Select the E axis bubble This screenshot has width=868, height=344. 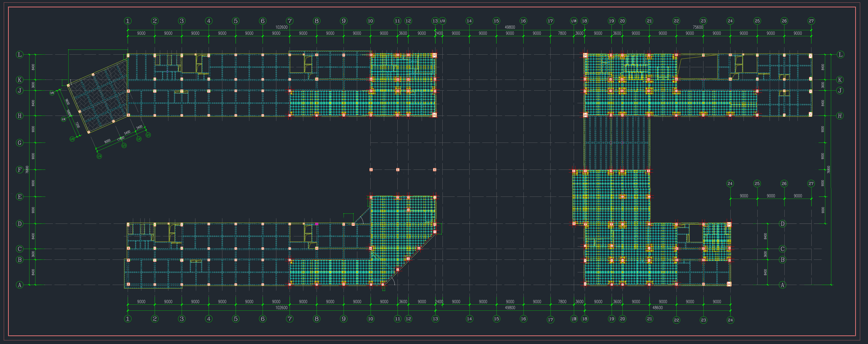tap(20, 197)
